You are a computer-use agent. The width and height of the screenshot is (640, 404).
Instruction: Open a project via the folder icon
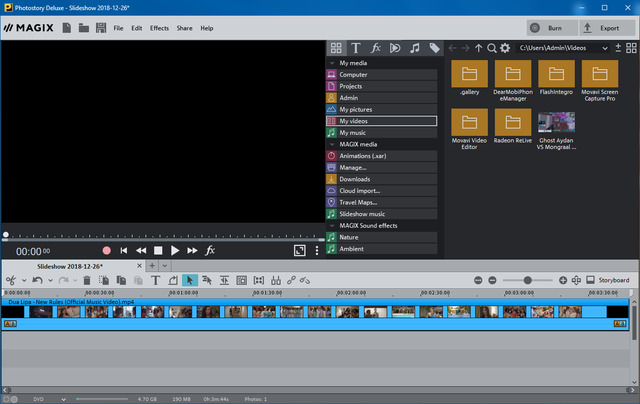point(84,28)
